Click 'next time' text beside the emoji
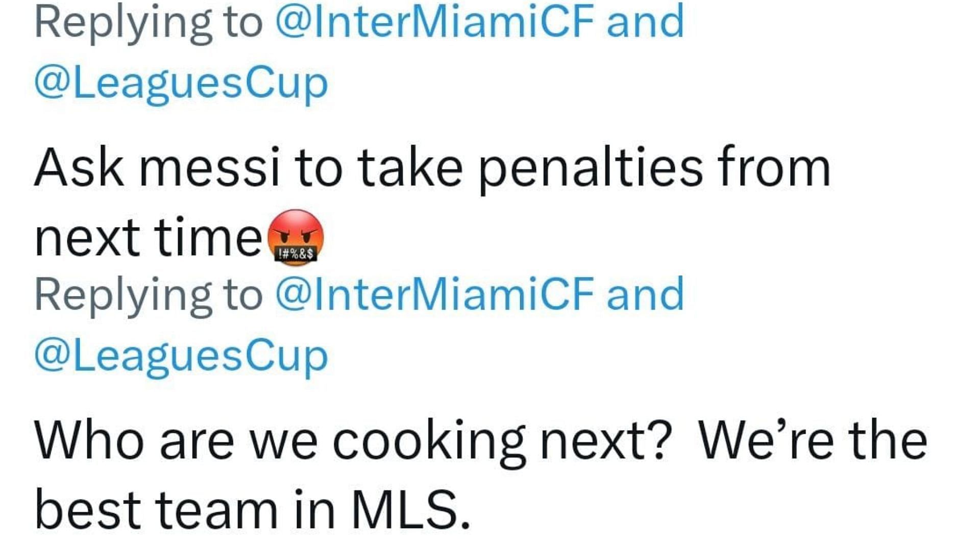Viewport: 980px width, 551px height. coord(148,238)
